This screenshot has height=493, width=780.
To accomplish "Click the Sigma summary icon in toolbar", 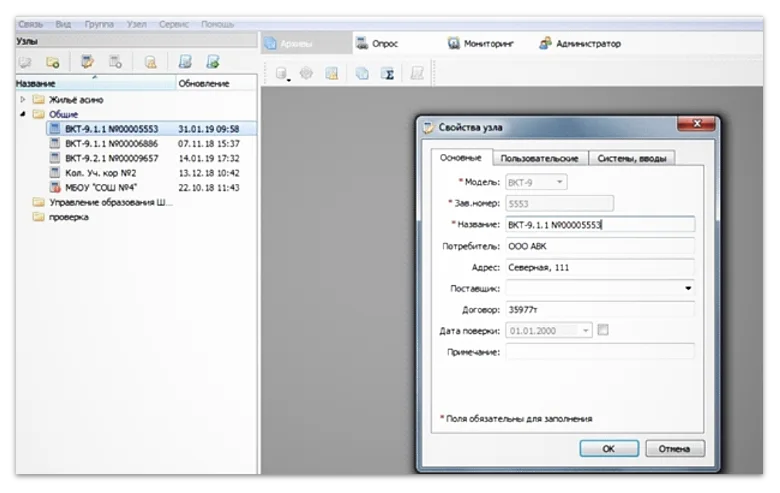I will (388, 73).
